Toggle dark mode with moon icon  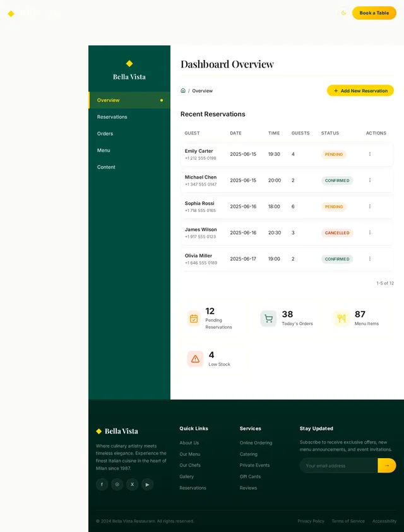(343, 13)
